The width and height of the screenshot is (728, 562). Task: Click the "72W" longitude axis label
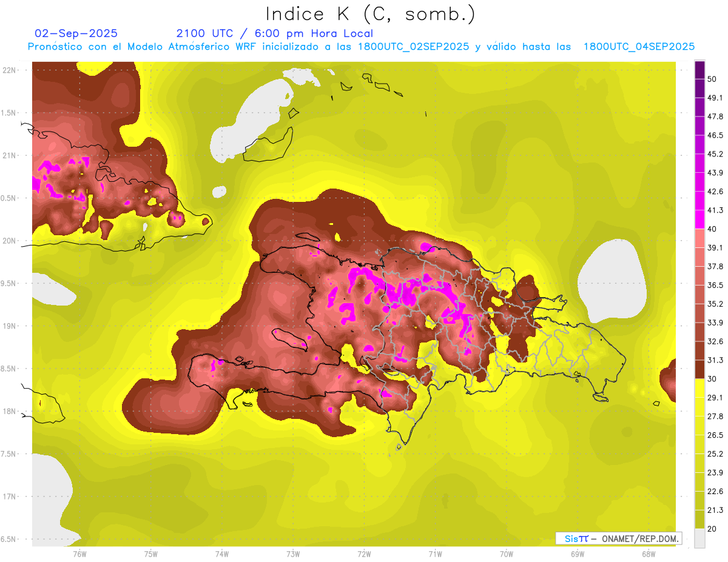pos(364,554)
